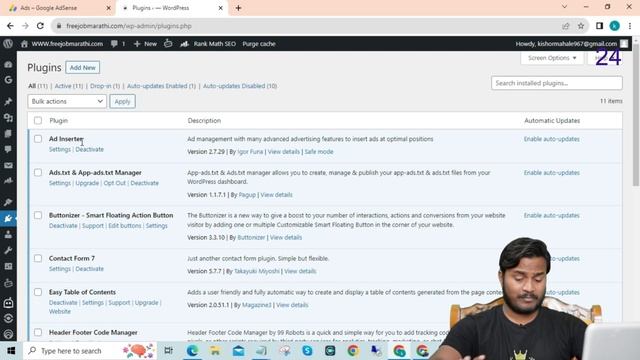Open File Explorer from the taskbar
640x360 pixels.
click(215, 351)
